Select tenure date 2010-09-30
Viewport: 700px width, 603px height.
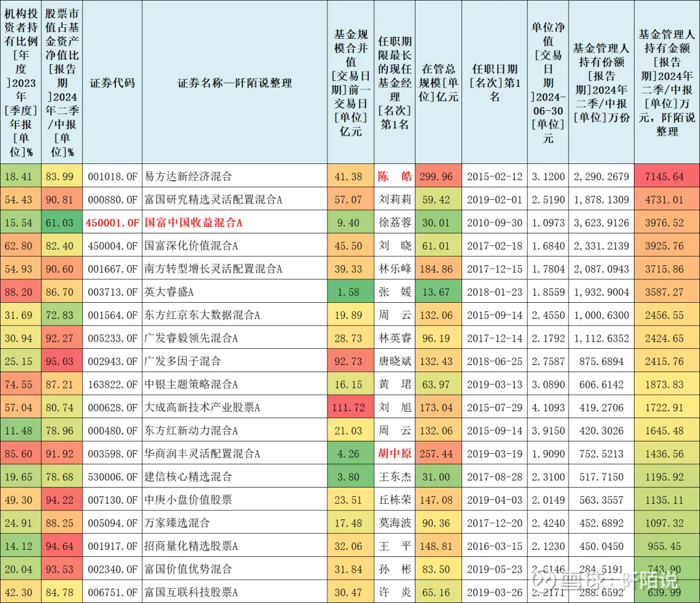pos(495,222)
